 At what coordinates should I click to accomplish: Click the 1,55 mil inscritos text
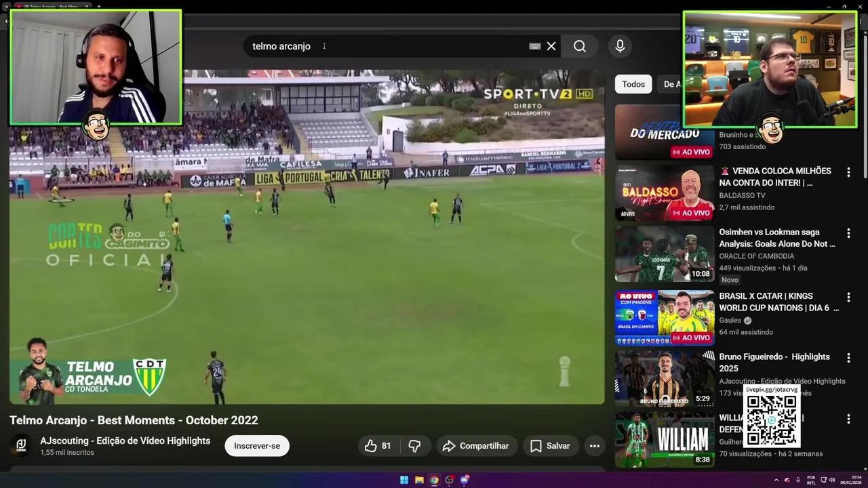click(67, 453)
